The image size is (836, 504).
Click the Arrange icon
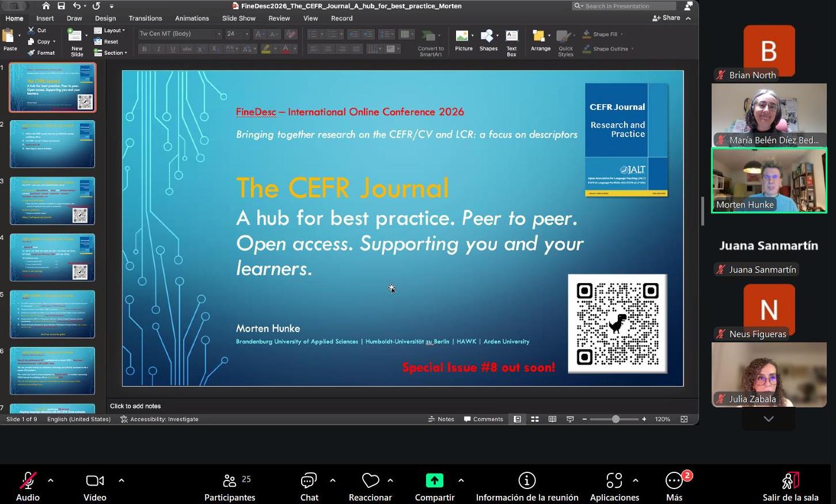coord(539,37)
